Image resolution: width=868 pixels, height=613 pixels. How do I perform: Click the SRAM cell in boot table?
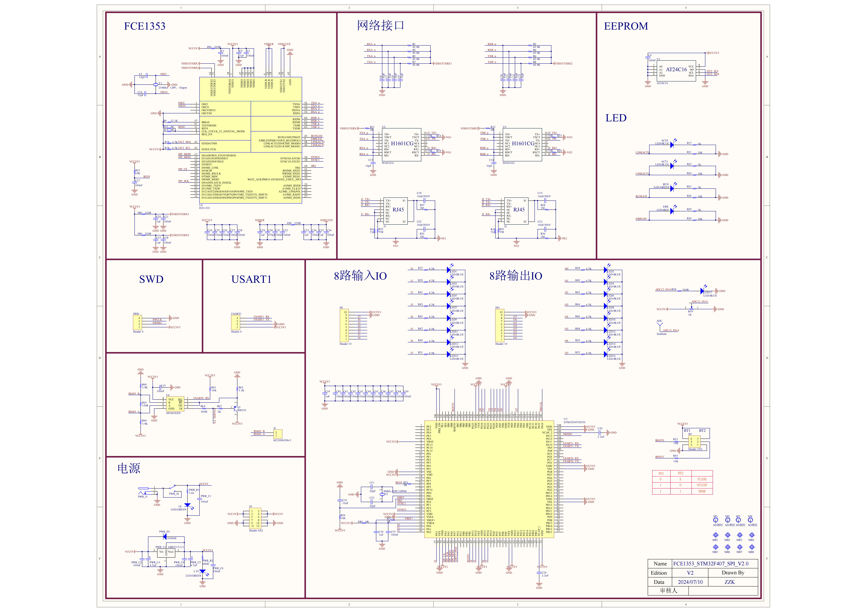click(x=702, y=491)
